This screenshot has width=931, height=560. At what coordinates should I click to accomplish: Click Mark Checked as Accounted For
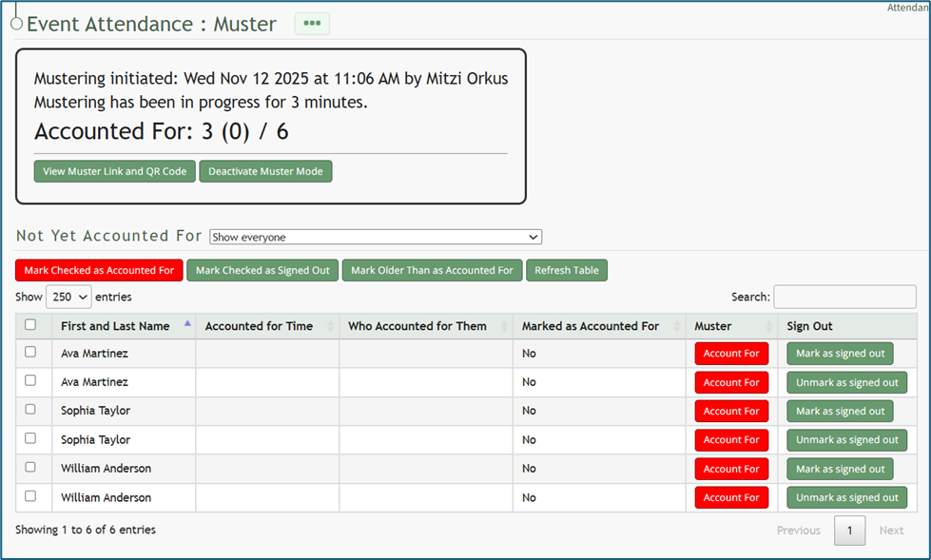click(99, 270)
